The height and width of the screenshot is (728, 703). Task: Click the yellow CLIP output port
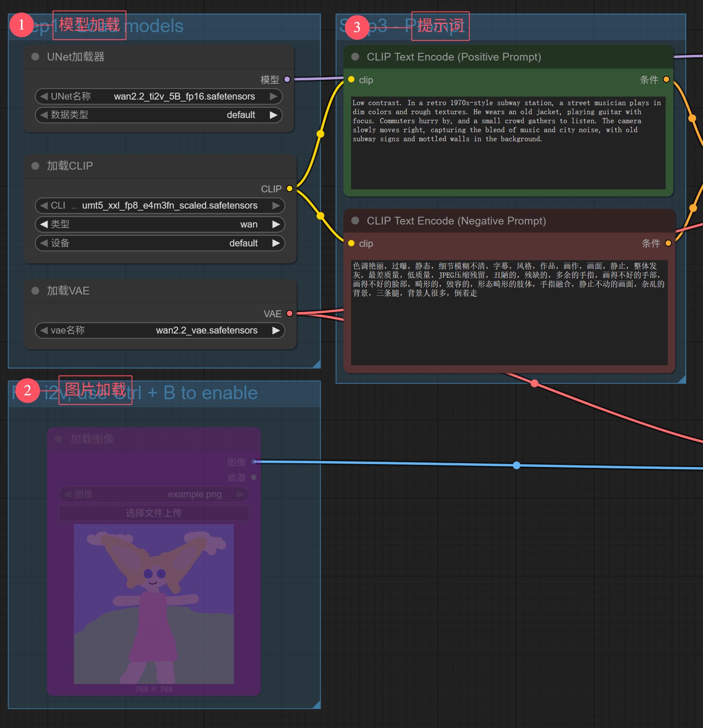290,188
